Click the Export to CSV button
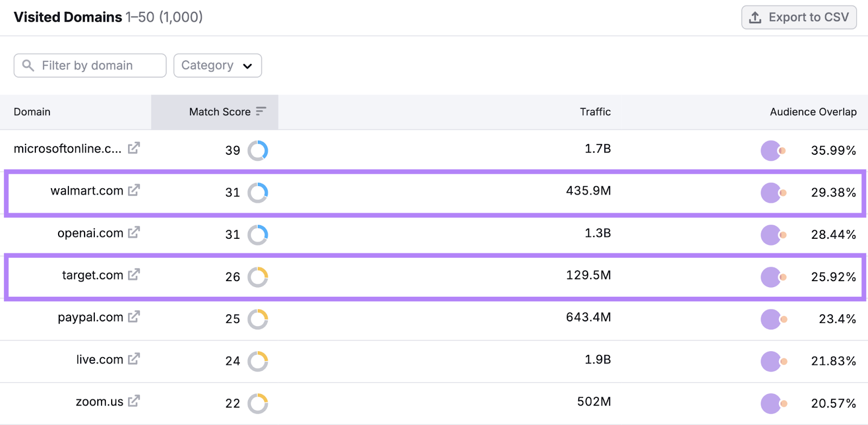This screenshot has width=868, height=425. (799, 17)
